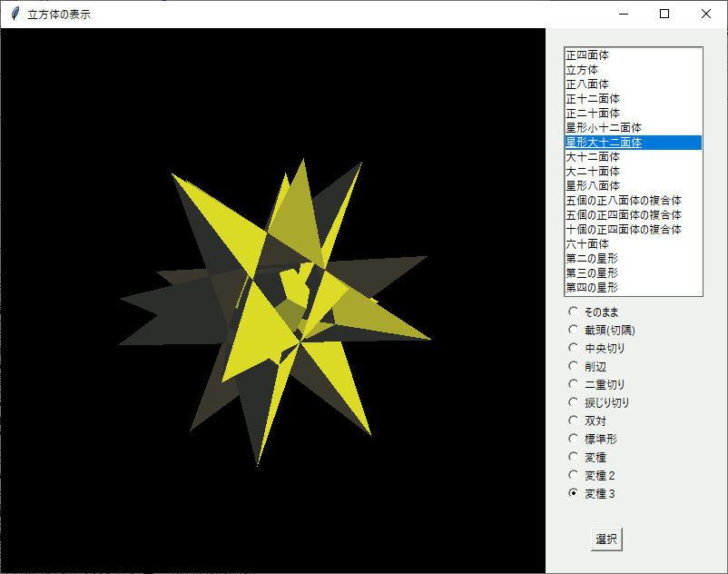728x574 pixels.
Task: Maximize the 立方体の表示 window
Action: point(664,14)
